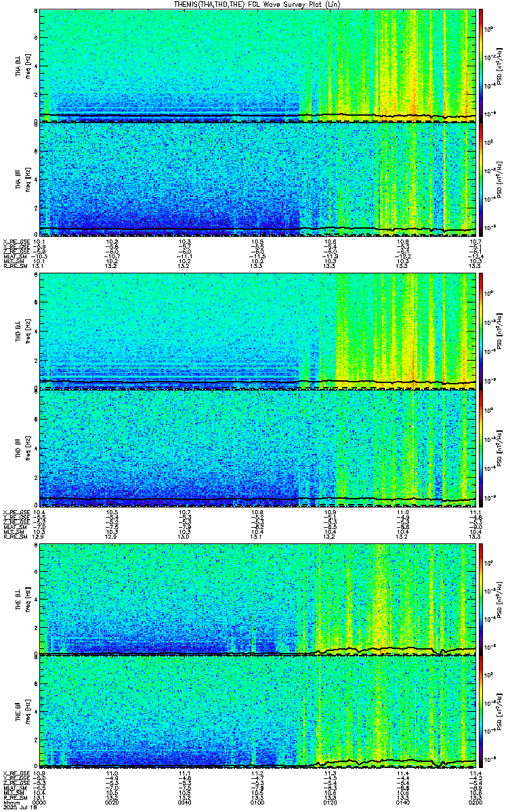This screenshot has height=812, width=508.
Task: Click the 0040 time tick label
Action: tap(185, 801)
